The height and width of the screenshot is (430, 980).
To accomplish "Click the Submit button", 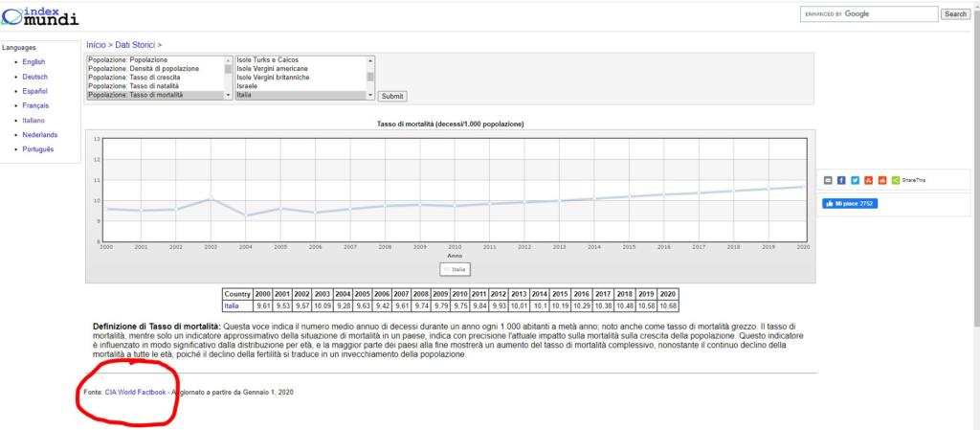I will coord(392,96).
